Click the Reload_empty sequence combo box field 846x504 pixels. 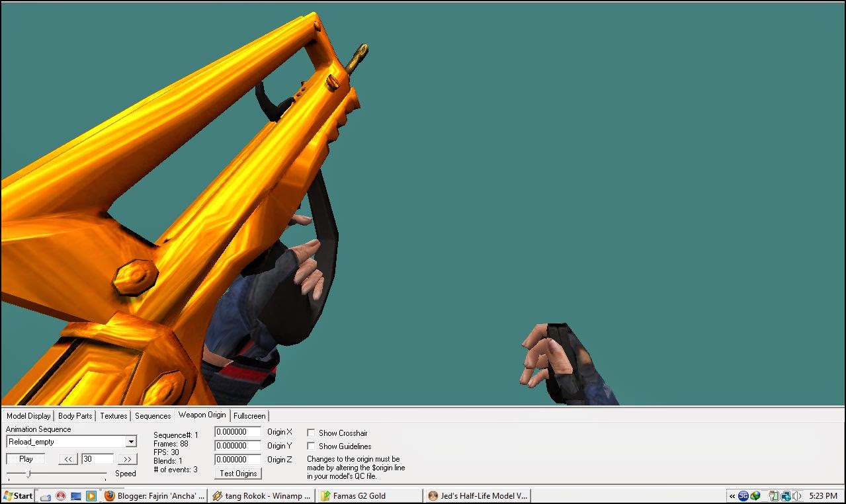pos(71,442)
